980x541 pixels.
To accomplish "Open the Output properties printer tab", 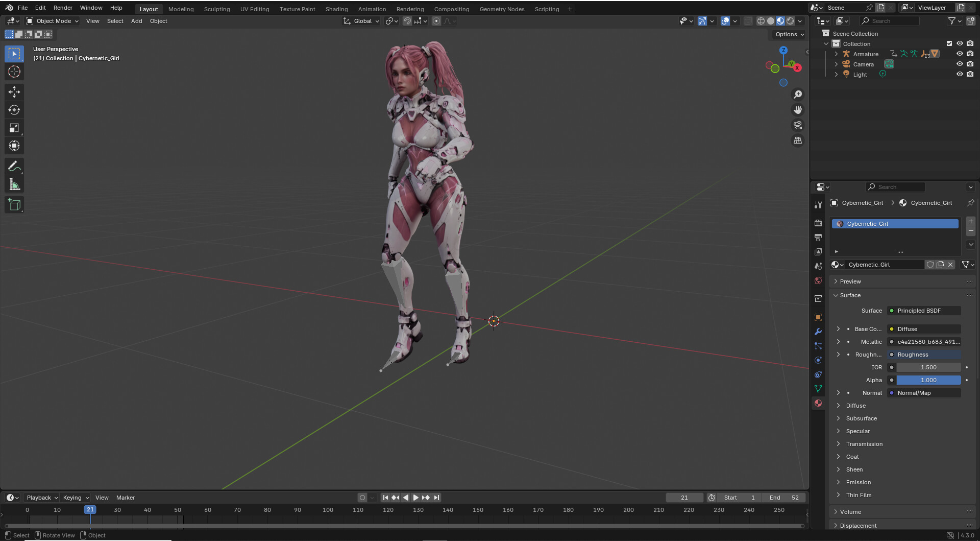I will click(x=818, y=238).
